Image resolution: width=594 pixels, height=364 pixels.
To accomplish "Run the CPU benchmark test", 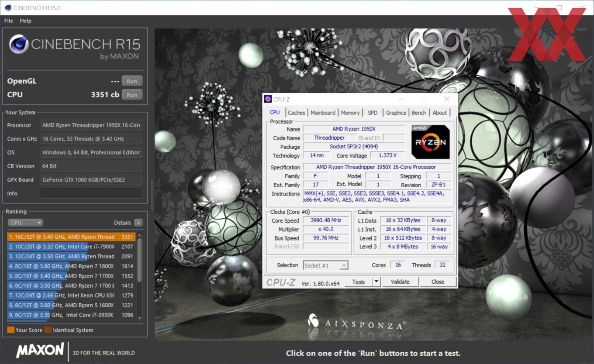I will (x=132, y=94).
